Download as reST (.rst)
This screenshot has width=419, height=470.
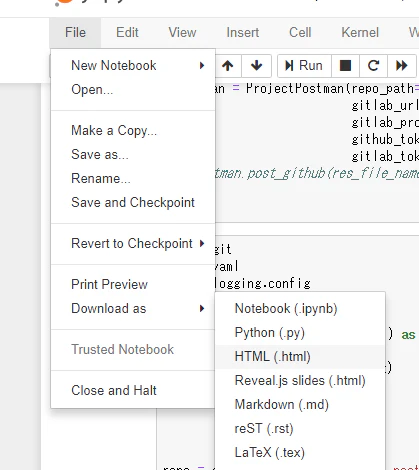[300, 429]
